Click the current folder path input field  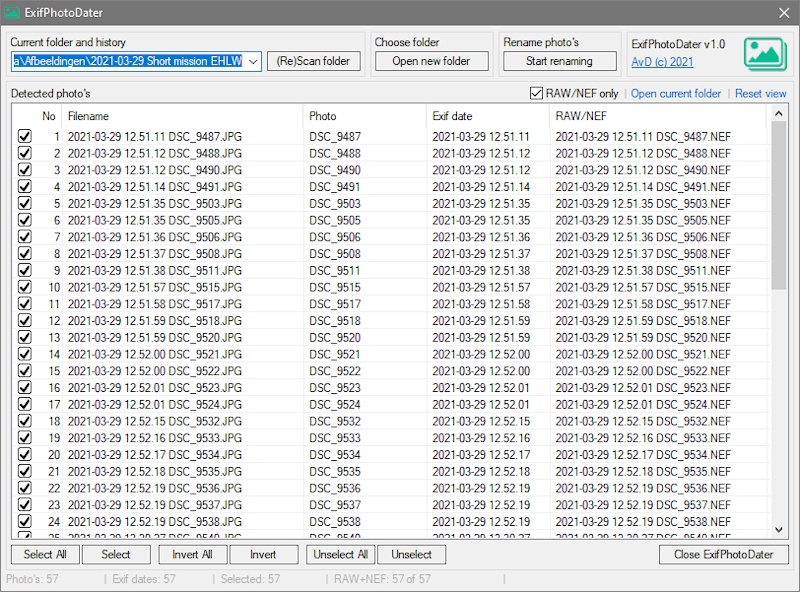(x=127, y=62)
